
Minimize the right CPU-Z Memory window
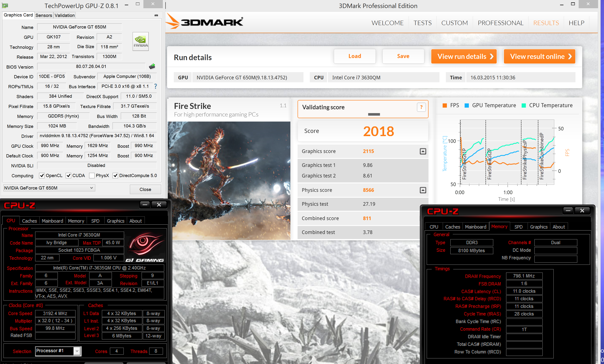(568, 210)
